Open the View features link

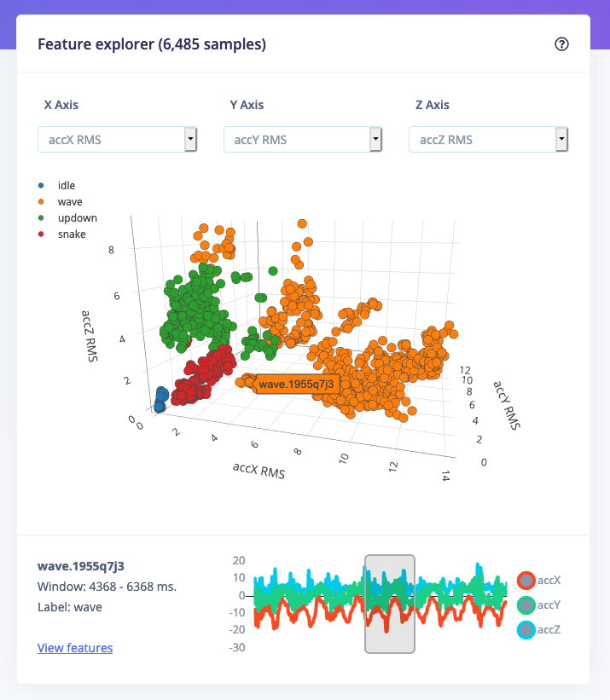[x=75, y=648]
